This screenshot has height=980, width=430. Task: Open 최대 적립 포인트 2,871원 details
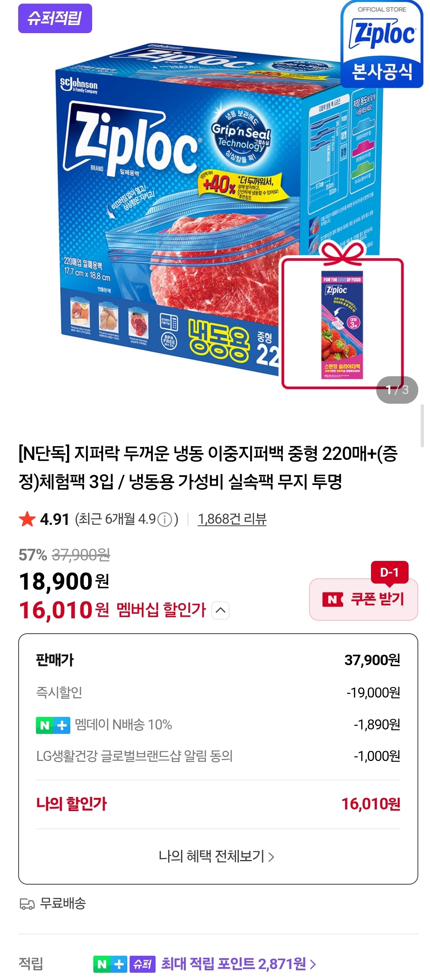(238, 964)
